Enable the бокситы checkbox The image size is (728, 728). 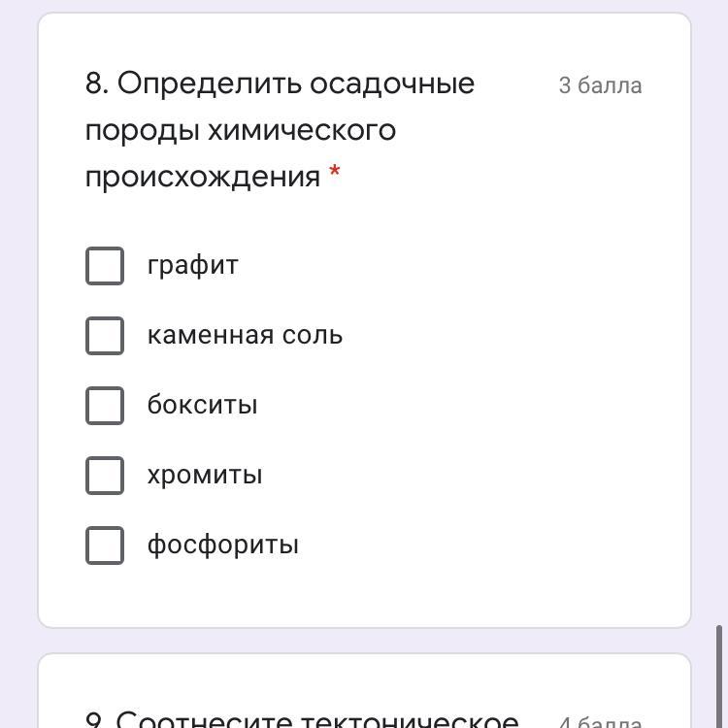(x=105, y=406)
